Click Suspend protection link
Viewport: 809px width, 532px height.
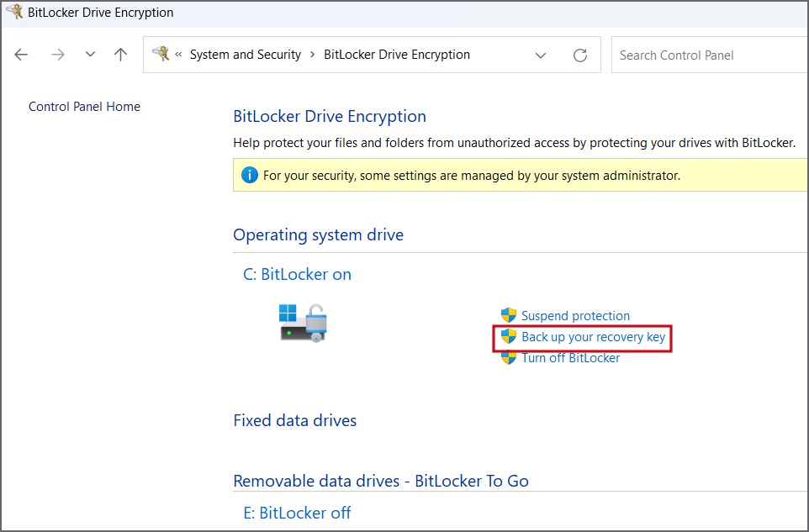(575, 316)
